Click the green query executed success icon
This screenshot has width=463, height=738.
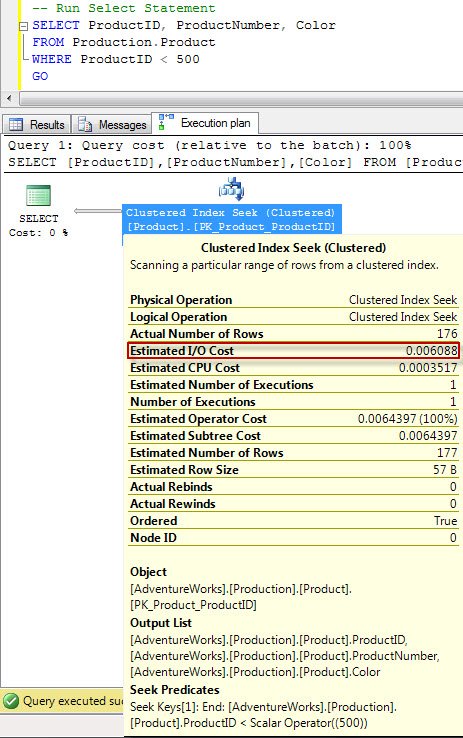[x=11, y=701]
